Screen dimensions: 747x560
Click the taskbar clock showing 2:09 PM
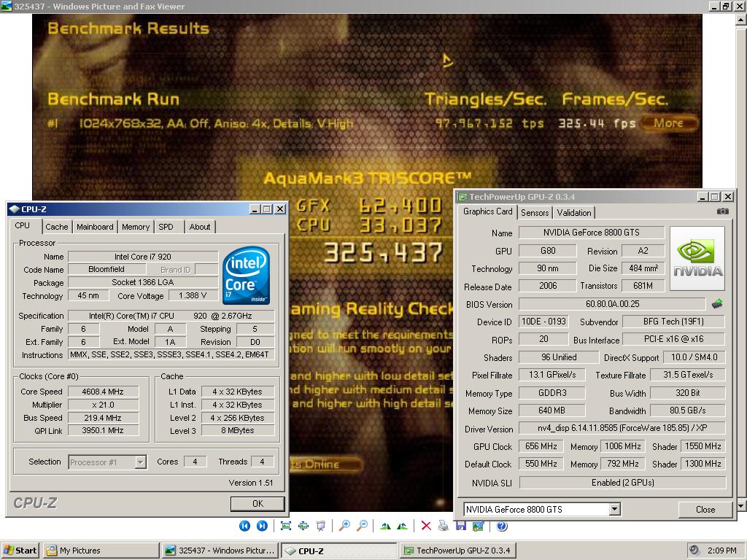(x=721, y=551)
